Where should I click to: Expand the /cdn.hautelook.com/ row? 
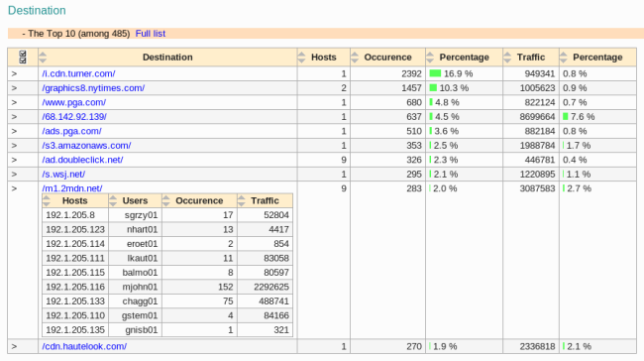15,346
